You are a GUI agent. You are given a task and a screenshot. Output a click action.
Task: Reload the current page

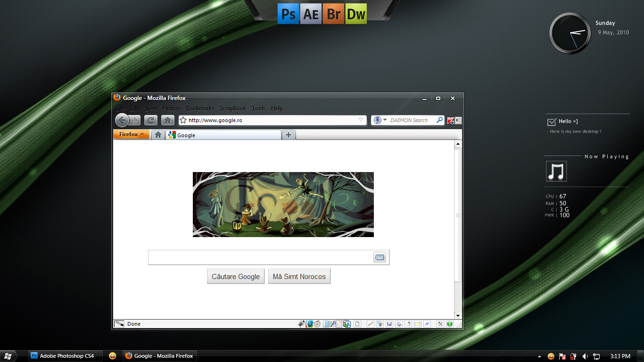tap(151, 120)
